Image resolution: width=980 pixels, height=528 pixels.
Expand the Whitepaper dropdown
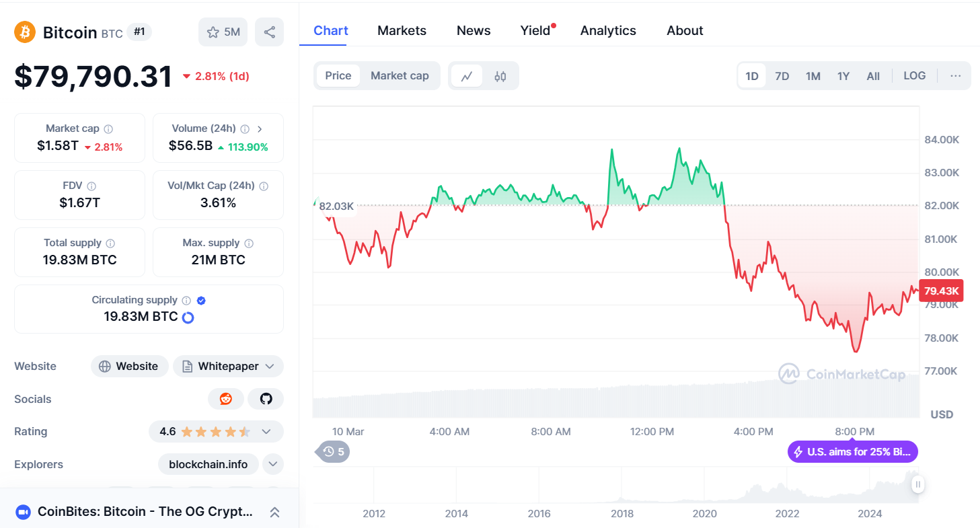coord(270,367)
